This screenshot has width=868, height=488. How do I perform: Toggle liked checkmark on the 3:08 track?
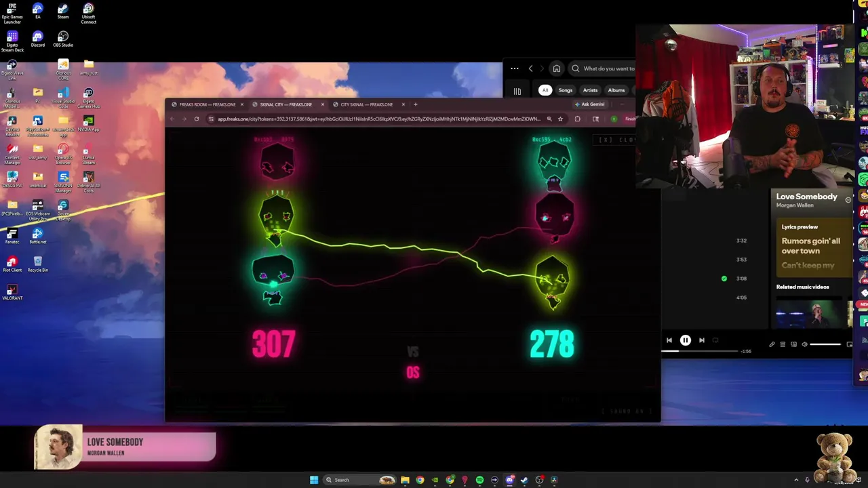pos(724,279)
